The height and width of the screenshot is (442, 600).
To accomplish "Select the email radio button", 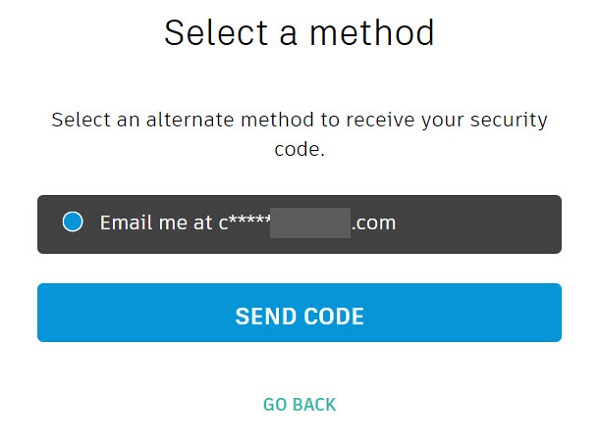I will pos(73,222).
